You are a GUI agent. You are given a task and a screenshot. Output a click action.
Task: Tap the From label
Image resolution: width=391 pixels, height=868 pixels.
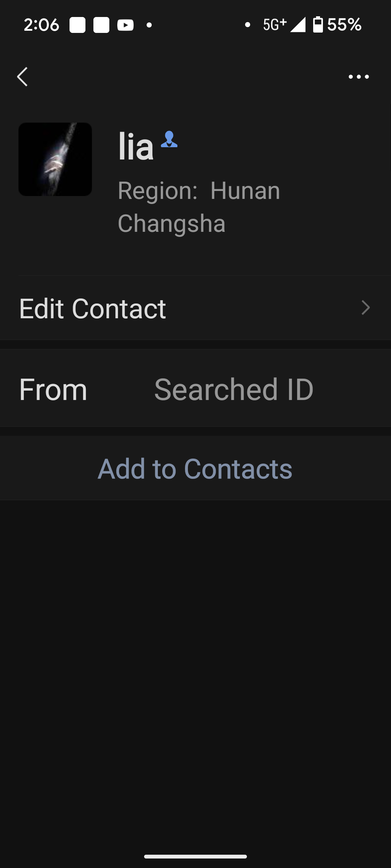(x=53, y=390)
